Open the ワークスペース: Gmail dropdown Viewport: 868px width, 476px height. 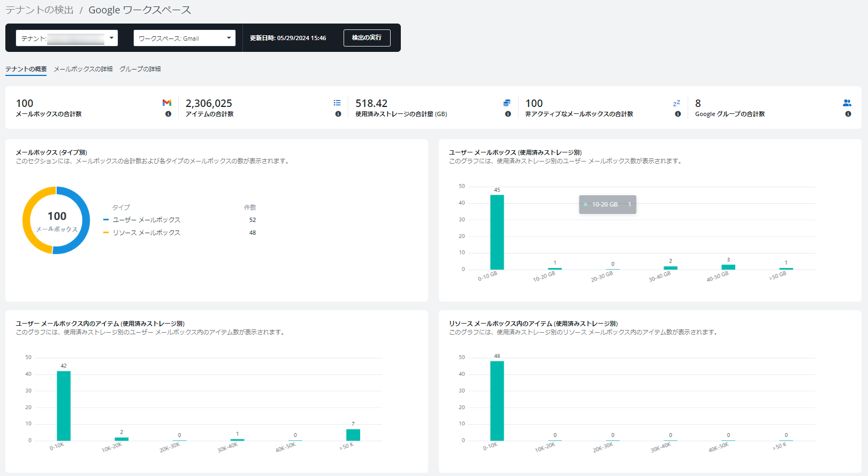point(185,38)
